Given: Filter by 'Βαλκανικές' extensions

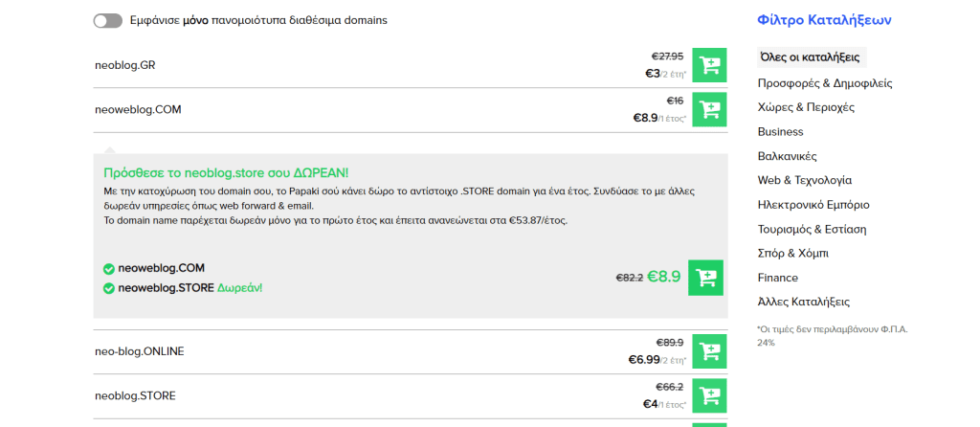Looking at the screenshot, I should (787, 156).
